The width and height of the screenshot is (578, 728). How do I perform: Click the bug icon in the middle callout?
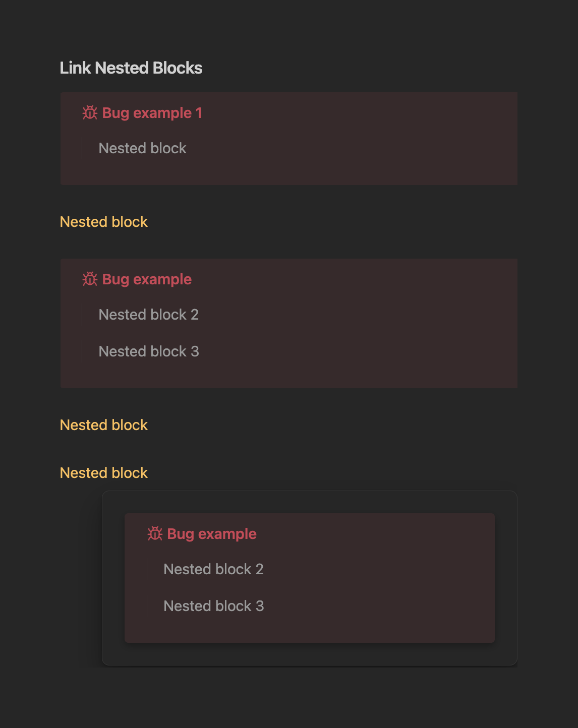90,279
